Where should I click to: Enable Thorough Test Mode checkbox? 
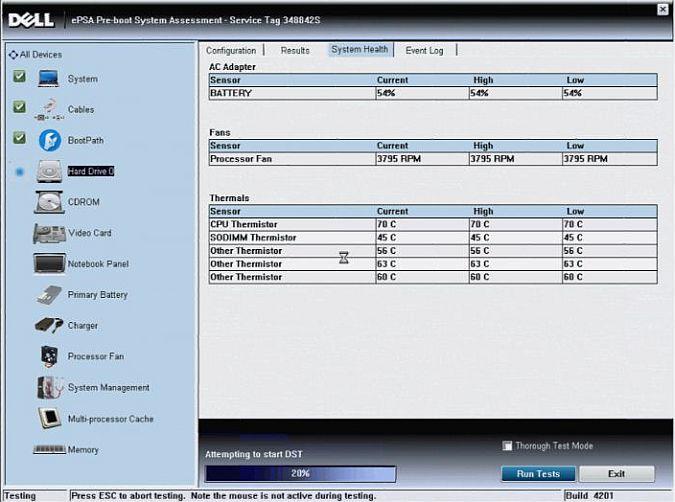[508, 446]
